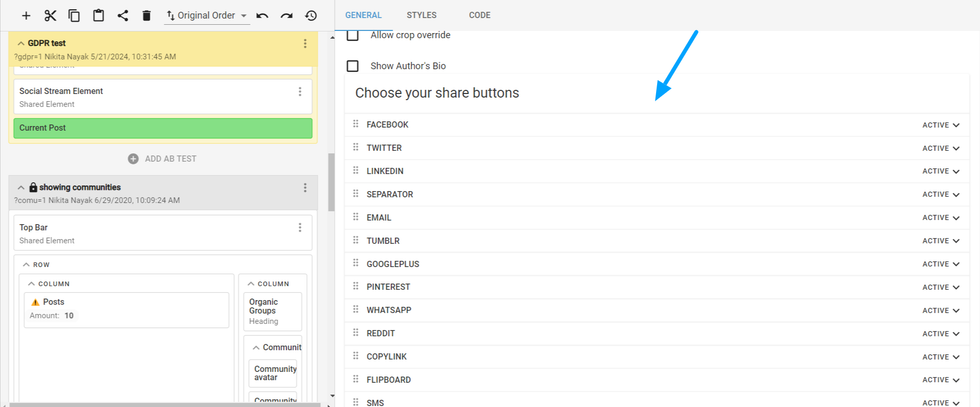Check the Show Author's Bio checkbox
Viewport: 980px width, 407px height.
tap(352, 66)
